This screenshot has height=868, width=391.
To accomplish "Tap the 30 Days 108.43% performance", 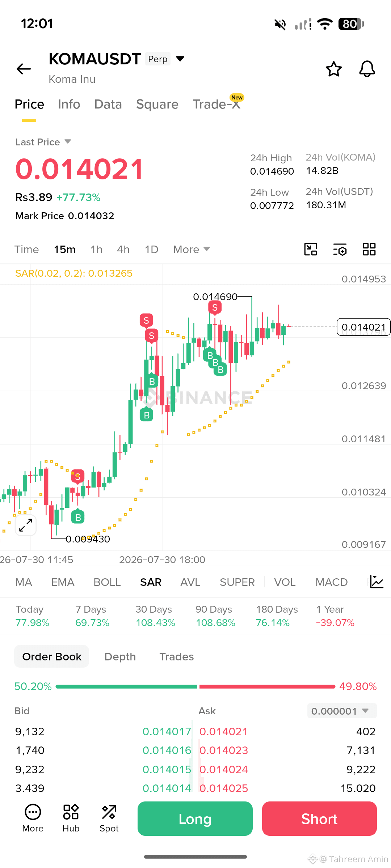I will pyautogui.click(x=155, y=616).
